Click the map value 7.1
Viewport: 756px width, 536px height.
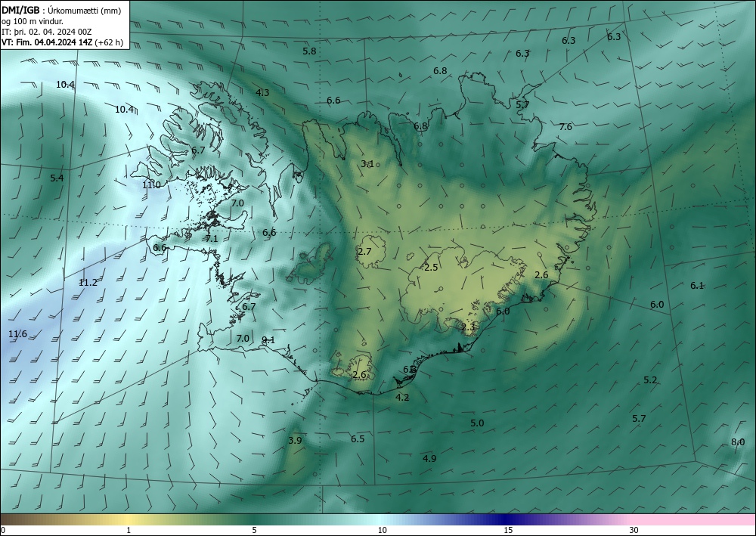point(212,239)
